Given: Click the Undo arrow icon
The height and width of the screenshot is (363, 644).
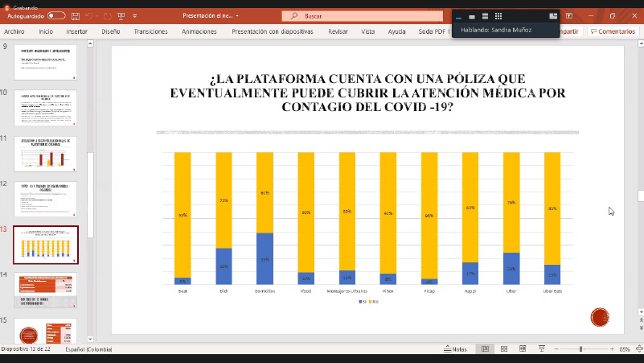Looking at the screenshot, I should (x=88, y=16).
